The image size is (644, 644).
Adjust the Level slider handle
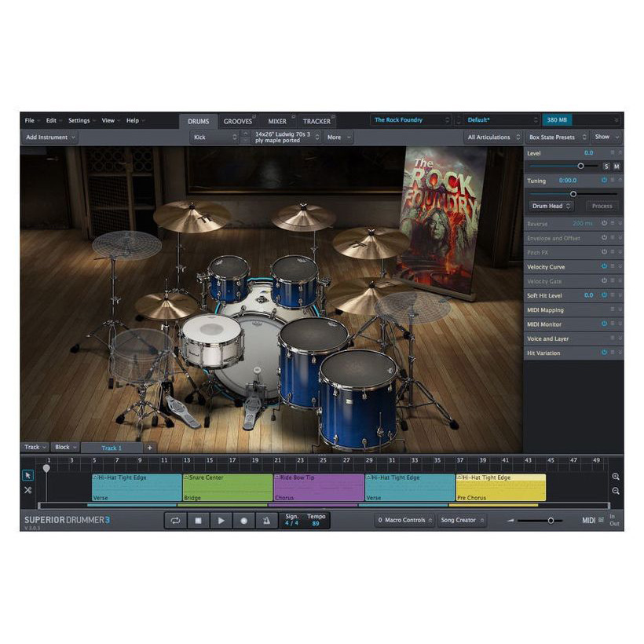580,166
